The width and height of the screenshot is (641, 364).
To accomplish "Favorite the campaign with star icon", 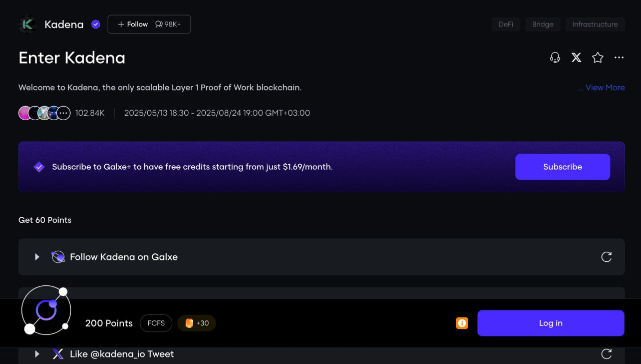I will click(x=597, y=58).
